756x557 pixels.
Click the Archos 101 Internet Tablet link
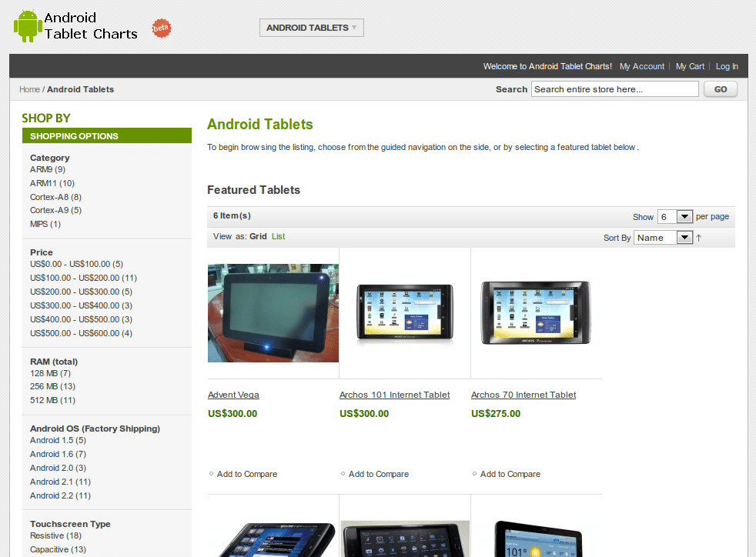click(x=394, y=395)
